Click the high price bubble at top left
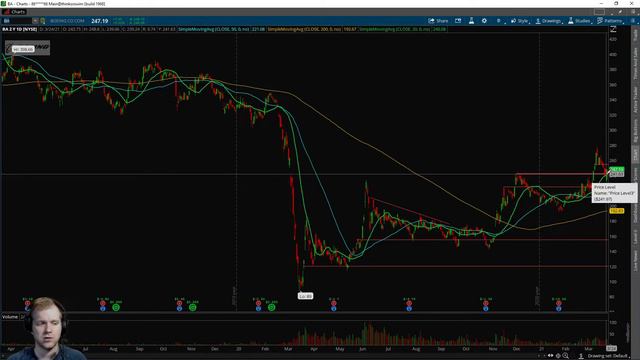 tap(22, 49)
